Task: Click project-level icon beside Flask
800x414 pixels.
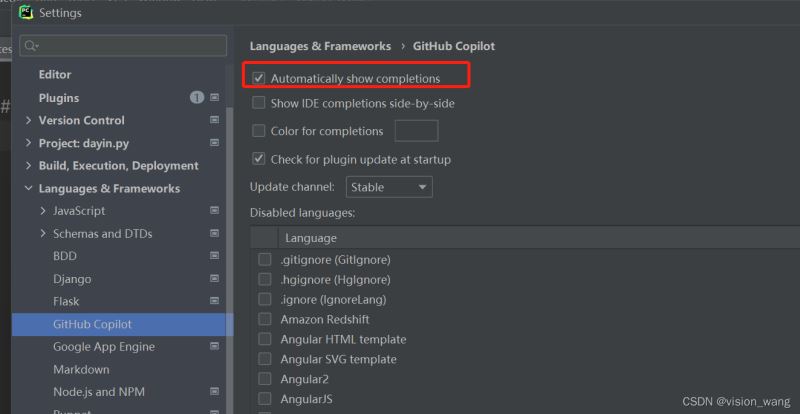Action: [215, 301]
